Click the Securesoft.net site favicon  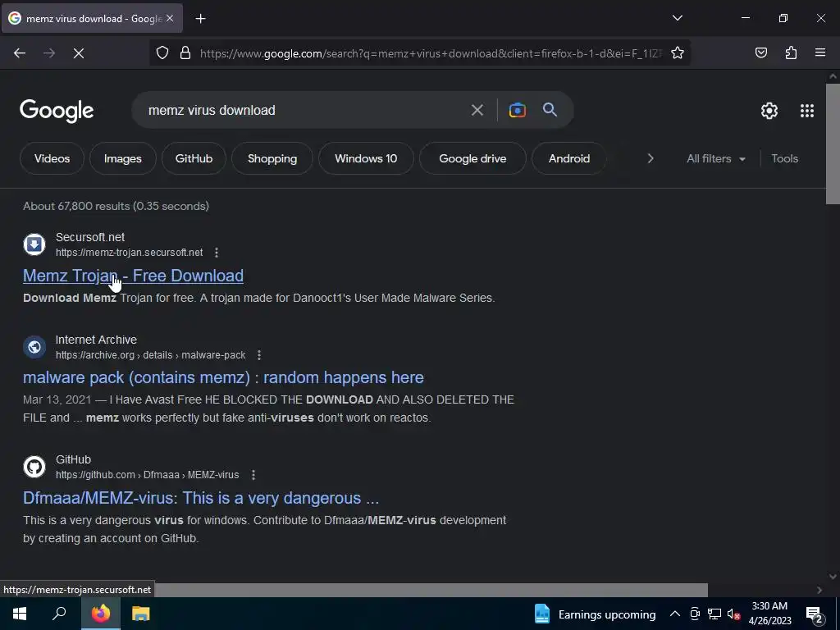[x=34, y=244]
